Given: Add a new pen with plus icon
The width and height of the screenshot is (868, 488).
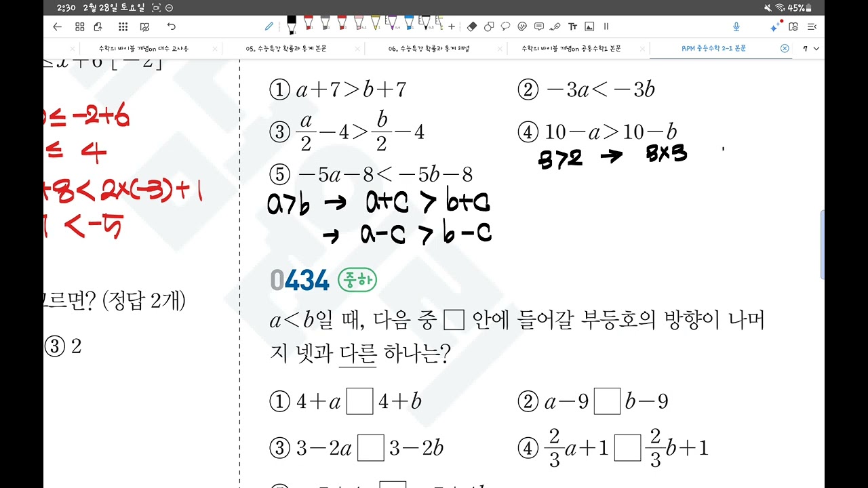Looking at the screenshot, I should tap(452, 26).
